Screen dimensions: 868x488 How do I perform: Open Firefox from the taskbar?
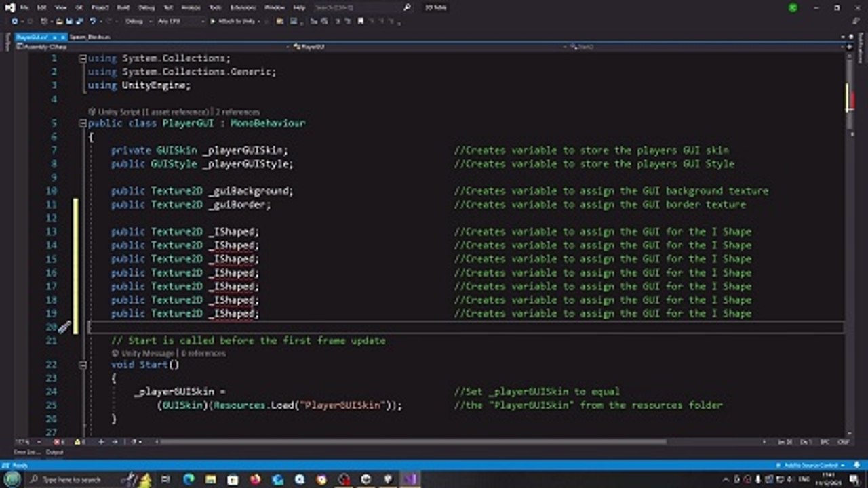pyautogui.click(x=255, y=479)
